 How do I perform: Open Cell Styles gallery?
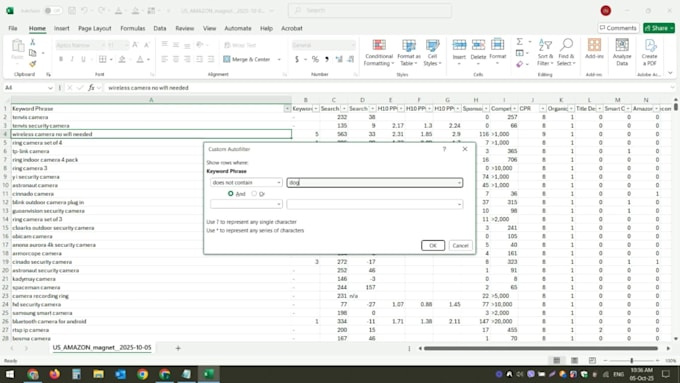[x=432, y=52]
